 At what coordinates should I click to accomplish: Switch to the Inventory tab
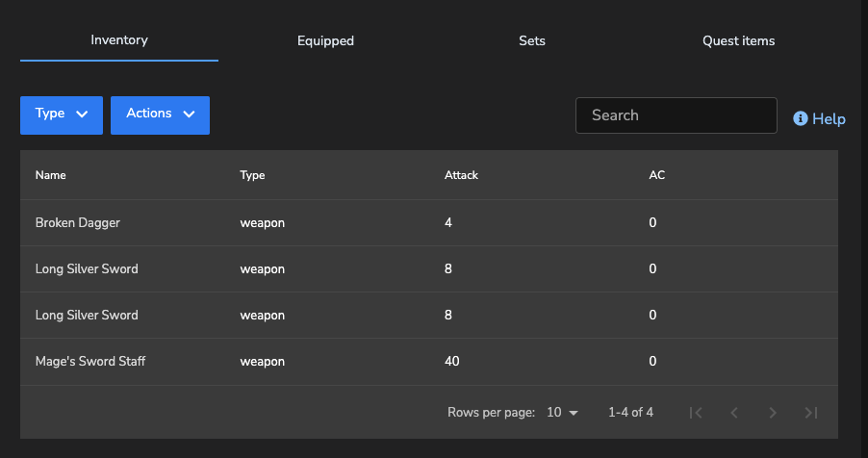pyautogui.click(x=119, y=40)
